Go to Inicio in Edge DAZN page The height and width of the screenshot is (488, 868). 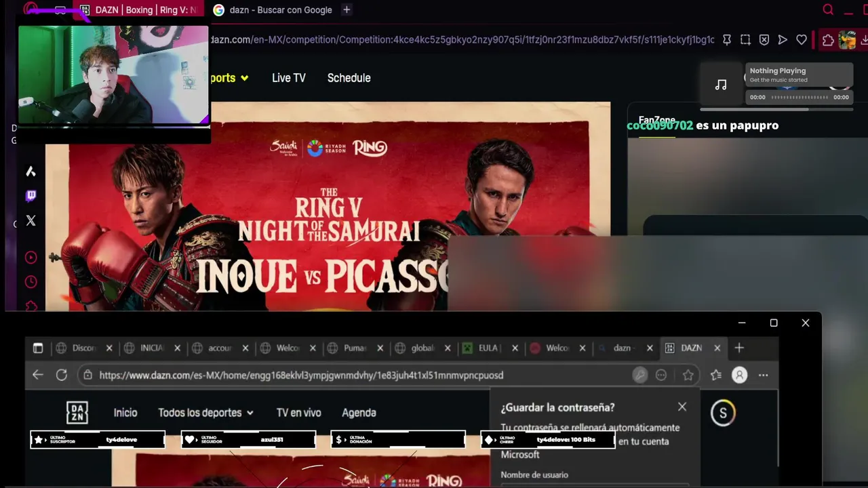[125, 413]
